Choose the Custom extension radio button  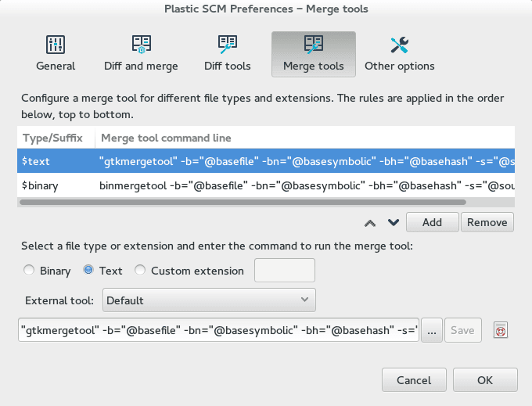click(x=140, y=271)
